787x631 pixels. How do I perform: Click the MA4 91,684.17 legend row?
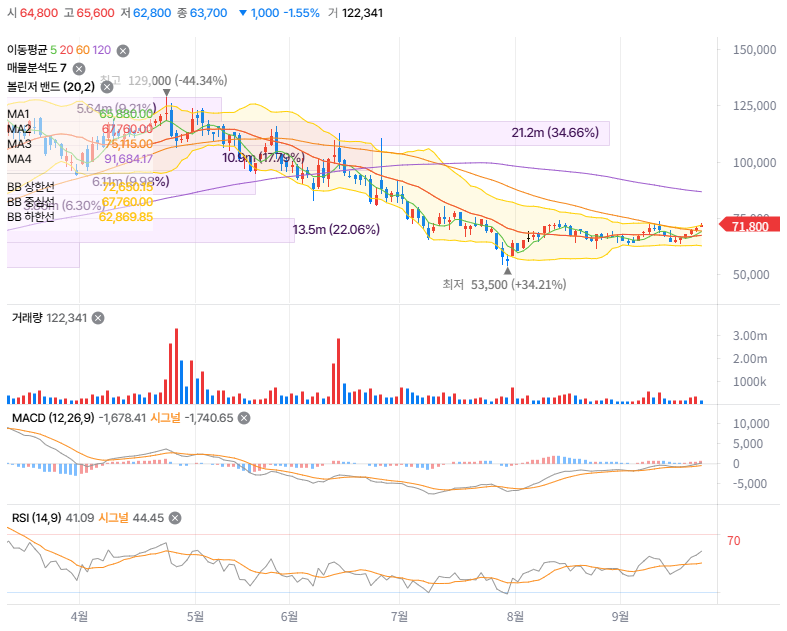coord(80,159)
